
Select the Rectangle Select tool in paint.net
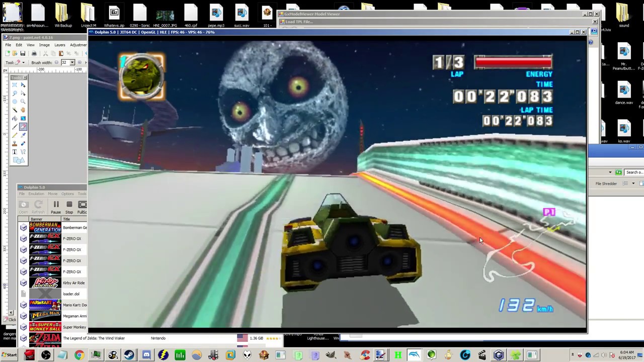(x=15, y=84)
